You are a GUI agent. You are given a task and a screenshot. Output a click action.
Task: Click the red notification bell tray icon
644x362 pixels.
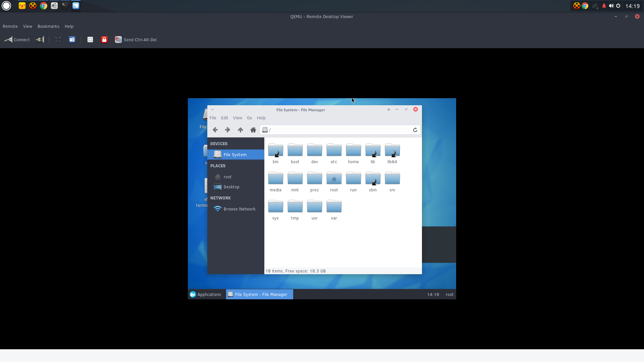(x=604, y=6)
